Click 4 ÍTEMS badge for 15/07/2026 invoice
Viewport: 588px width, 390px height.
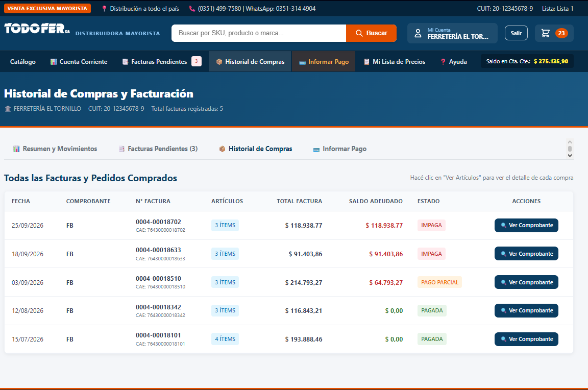[x=225, y=339]
